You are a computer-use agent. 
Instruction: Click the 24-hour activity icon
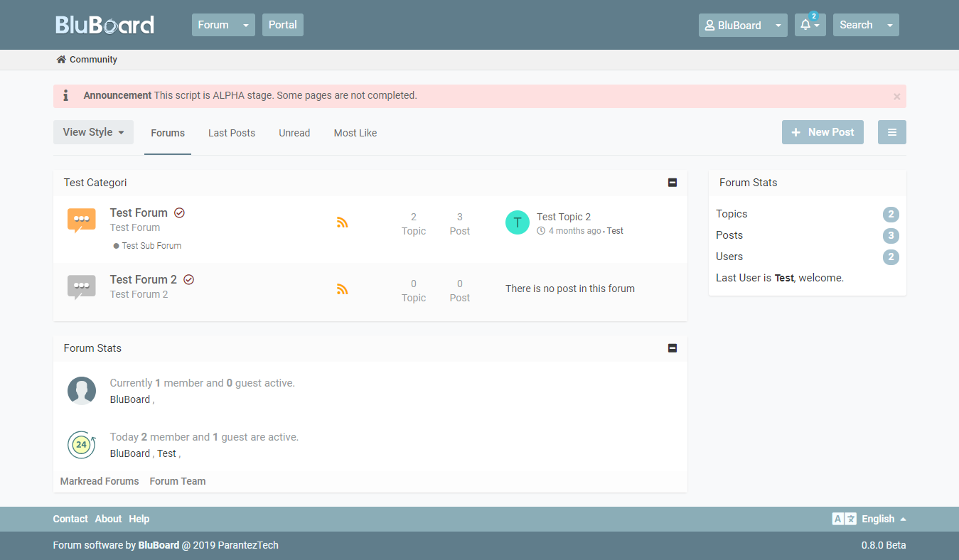[x=82, y=445]
